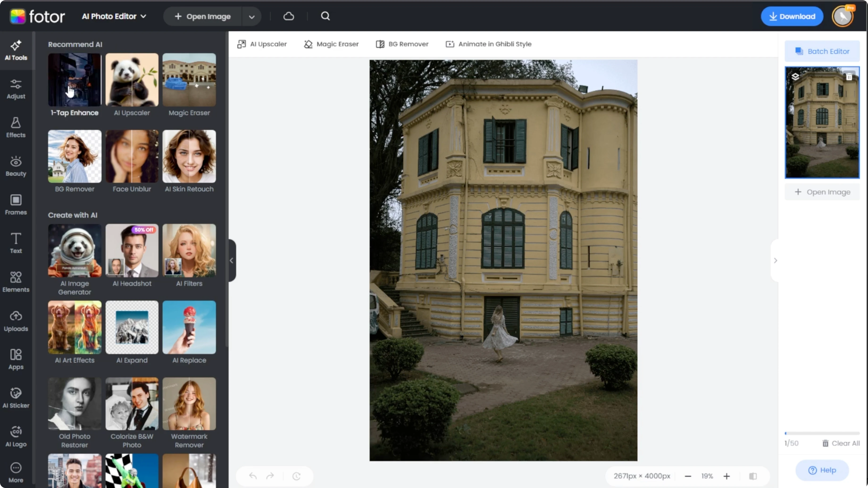This screenshot has width=868, height=488.
Task: Click the fotor logo
Action: [x=38, y=16]
